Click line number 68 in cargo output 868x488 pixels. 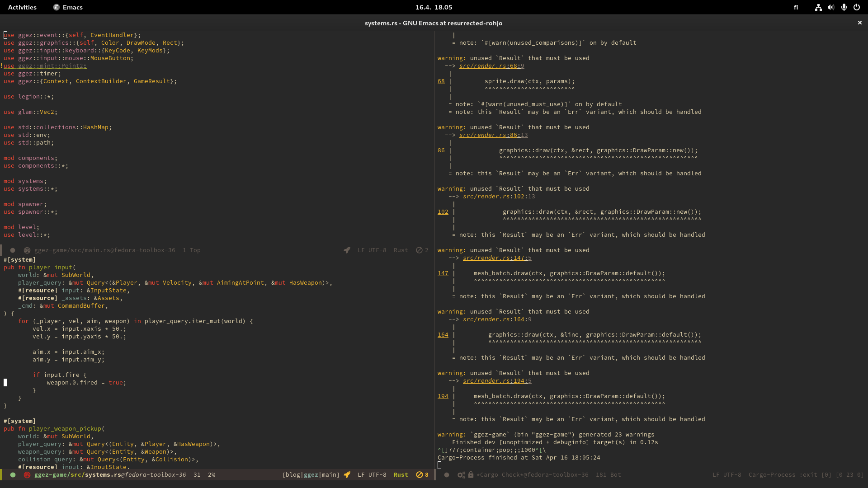click(441, 81)
